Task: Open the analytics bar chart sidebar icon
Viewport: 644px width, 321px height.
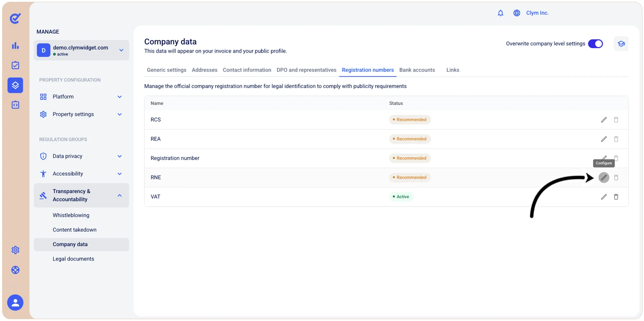Action: [x=15, y=45]
